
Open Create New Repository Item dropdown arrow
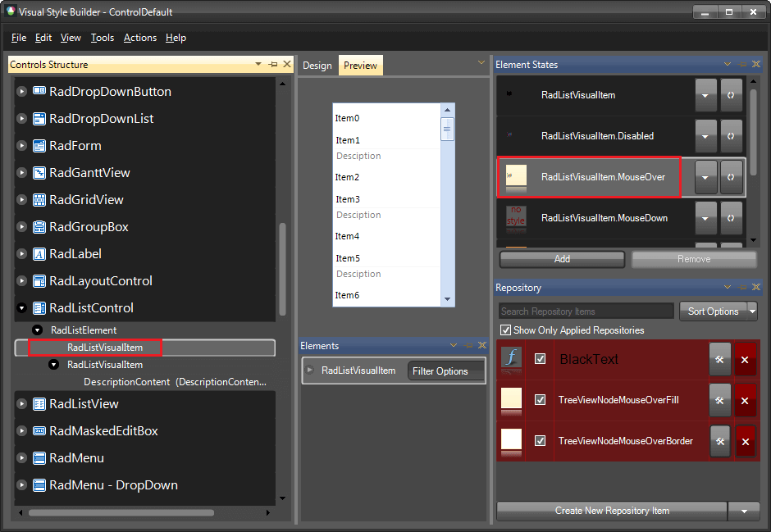pos(745,511)
